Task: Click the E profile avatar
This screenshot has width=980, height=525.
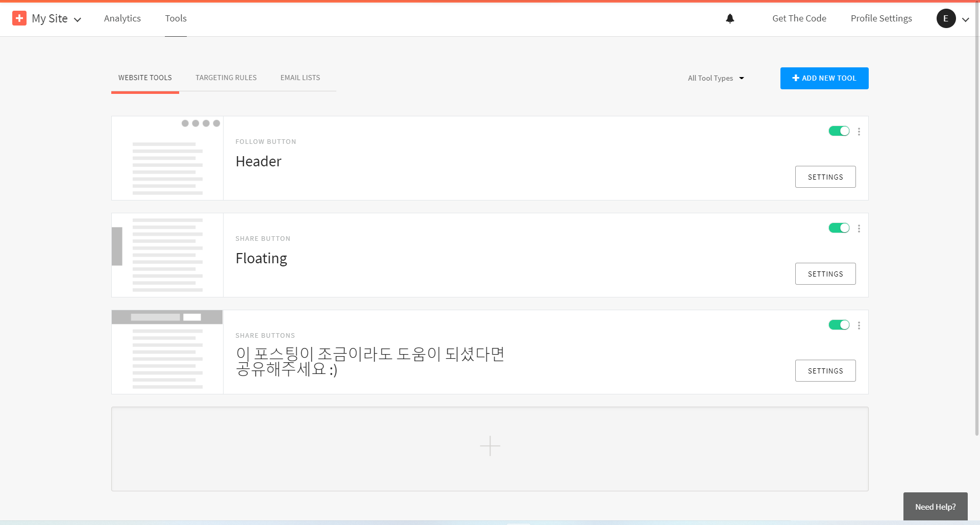Action: click(x=946, y=18)
